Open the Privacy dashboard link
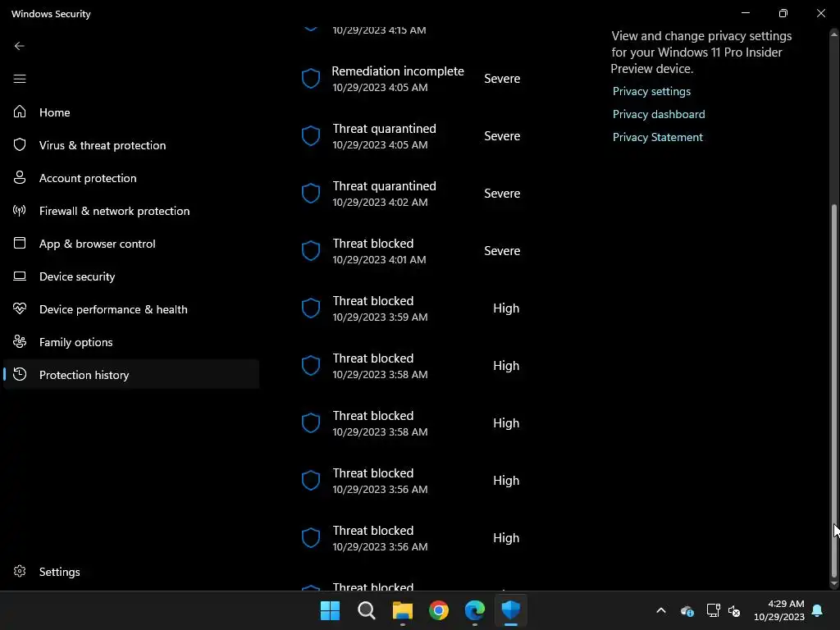 point(659,114)
